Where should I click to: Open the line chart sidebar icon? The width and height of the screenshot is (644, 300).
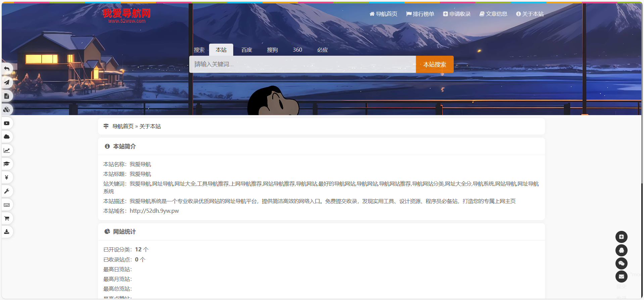tap(7, 150)
